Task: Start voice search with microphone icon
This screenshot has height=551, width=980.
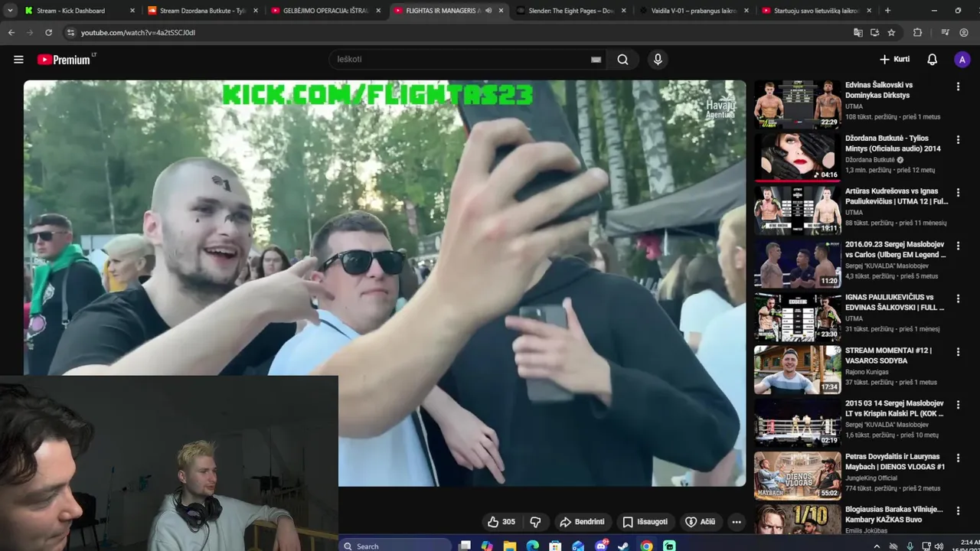Action: [658, 59]
